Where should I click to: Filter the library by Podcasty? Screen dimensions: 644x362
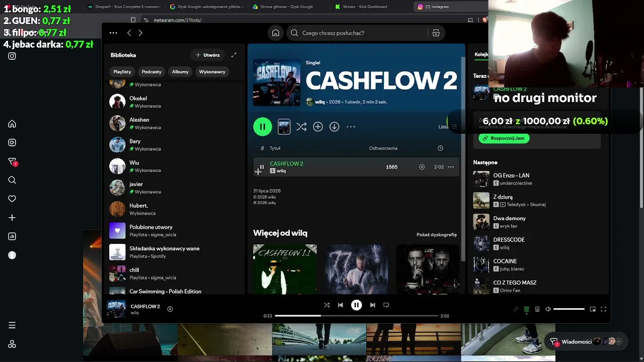(x=151, y=72)
